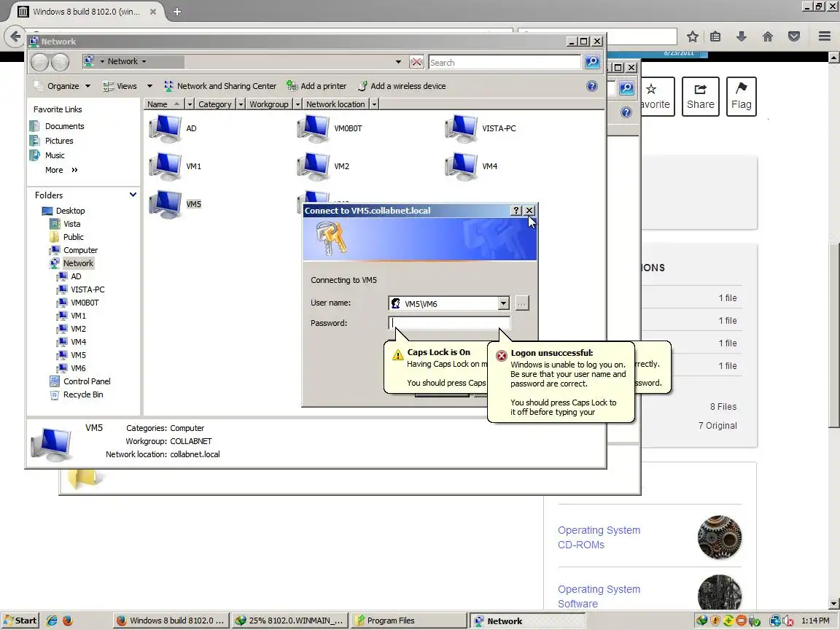This screenshot has width=840, height=630.
Task: Open new browser tab plus button
Action: point(177,11)
